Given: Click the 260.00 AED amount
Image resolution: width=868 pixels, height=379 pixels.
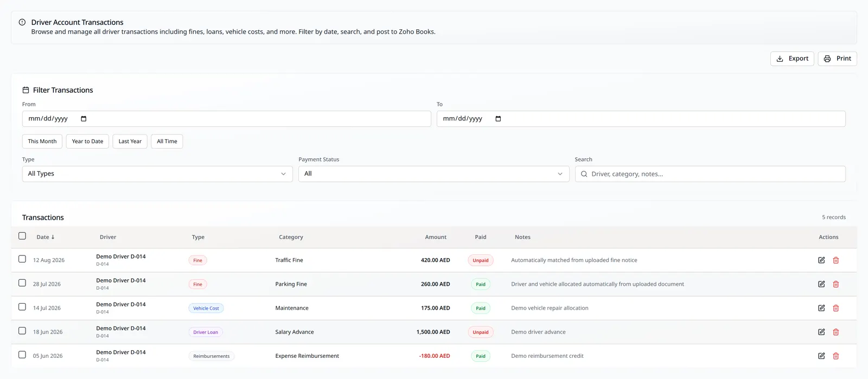Looking at the screenshot, I should click(x=436, y=284).
